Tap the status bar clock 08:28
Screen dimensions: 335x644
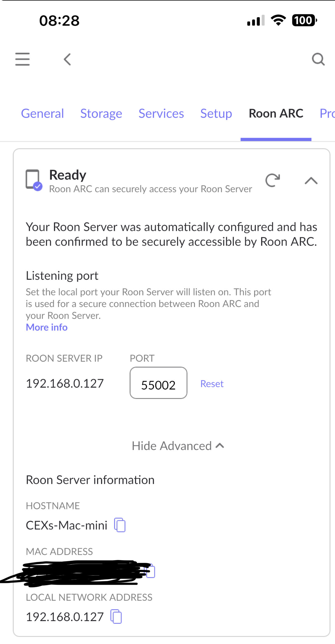[x=59, y=21]
